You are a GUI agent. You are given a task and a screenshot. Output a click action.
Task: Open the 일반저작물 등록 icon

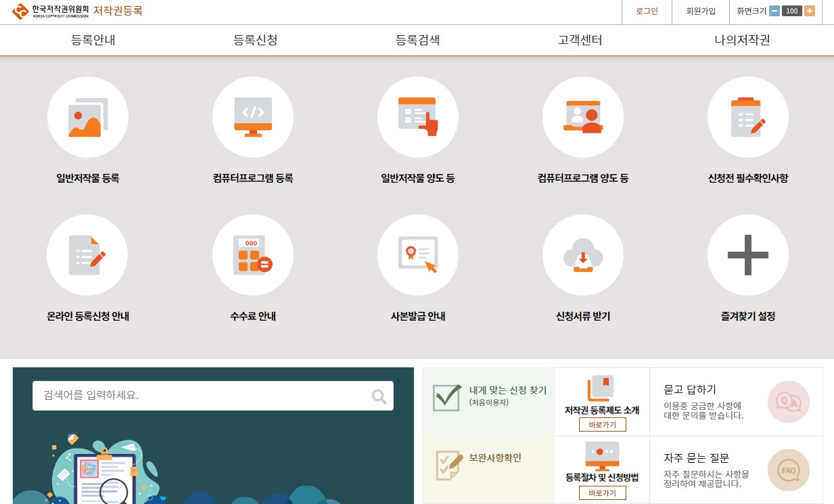pyautogui.click(x=88, y=116)
